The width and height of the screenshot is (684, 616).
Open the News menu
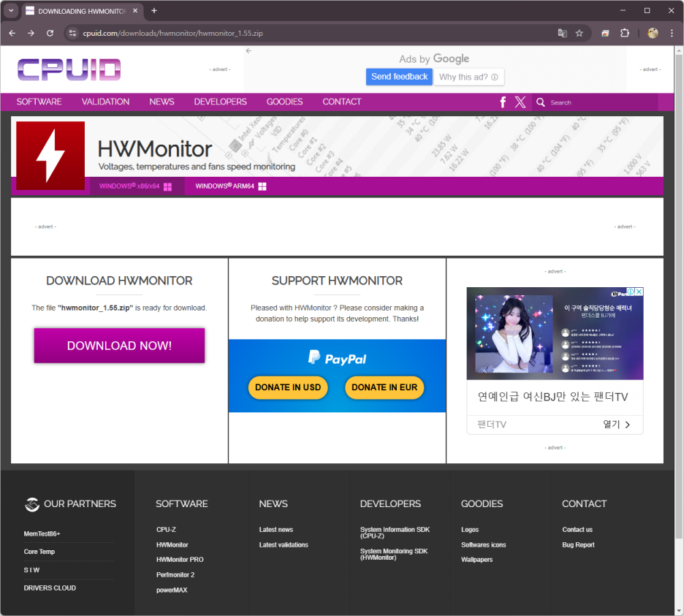161,102
